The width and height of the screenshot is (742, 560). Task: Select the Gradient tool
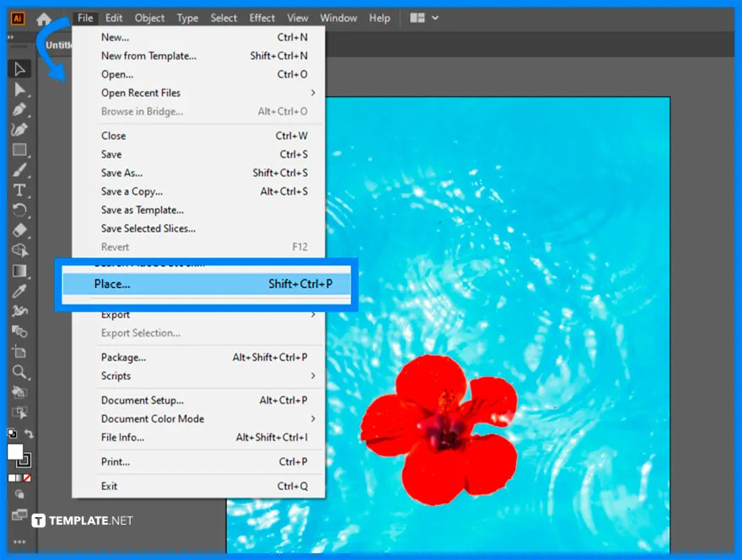[19, 271]
